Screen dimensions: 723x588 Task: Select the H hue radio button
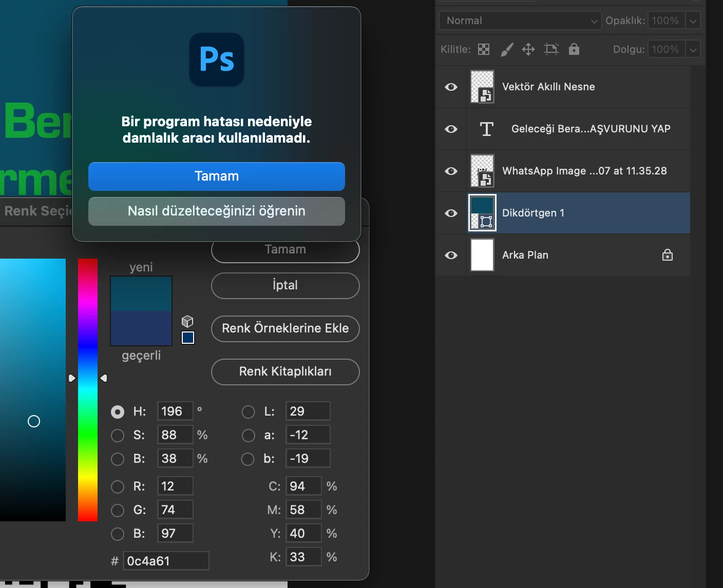tap(118, 411)
